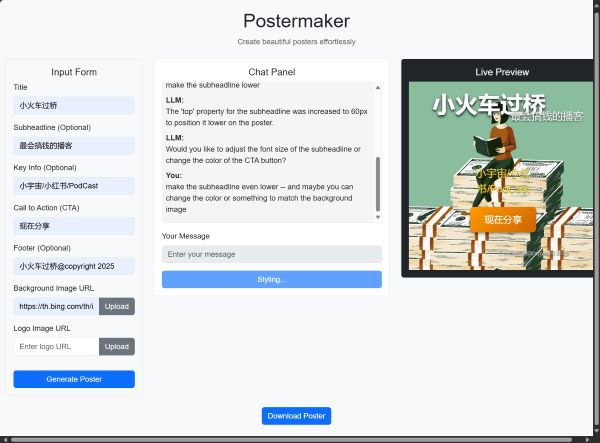The width and height of the screenshot is (600, 443).
Task: Click the 'Styling...' send button
Action: [271, 279]
